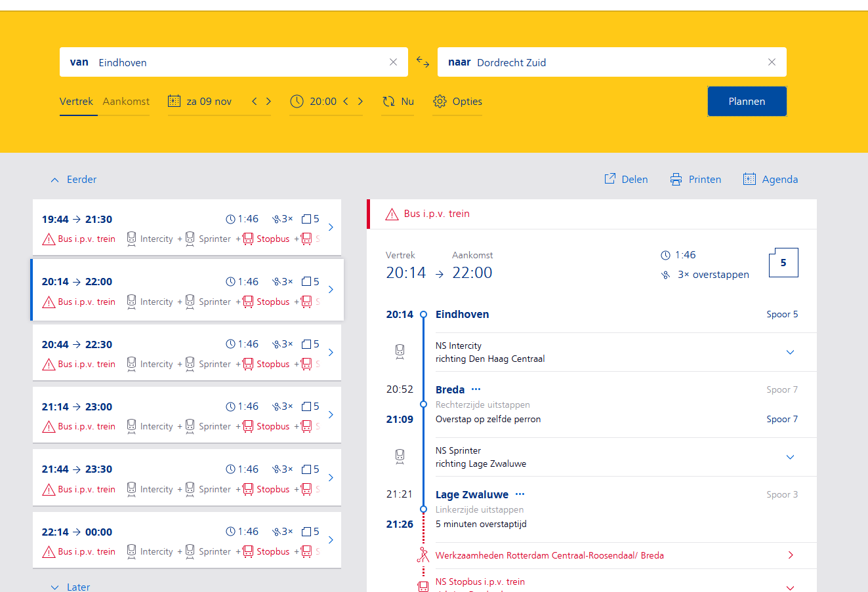Screen dimensions: 868x592
Task: Open details chevron of 19:44 trip
Action: point(331,227)
